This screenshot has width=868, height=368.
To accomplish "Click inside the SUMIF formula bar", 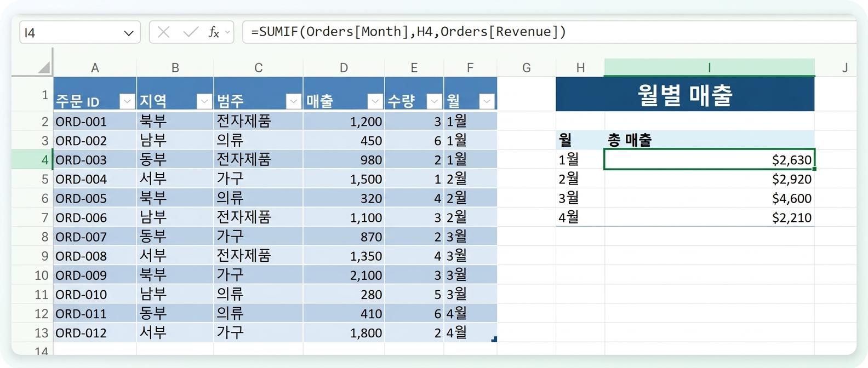I will (x=549, y=32).
